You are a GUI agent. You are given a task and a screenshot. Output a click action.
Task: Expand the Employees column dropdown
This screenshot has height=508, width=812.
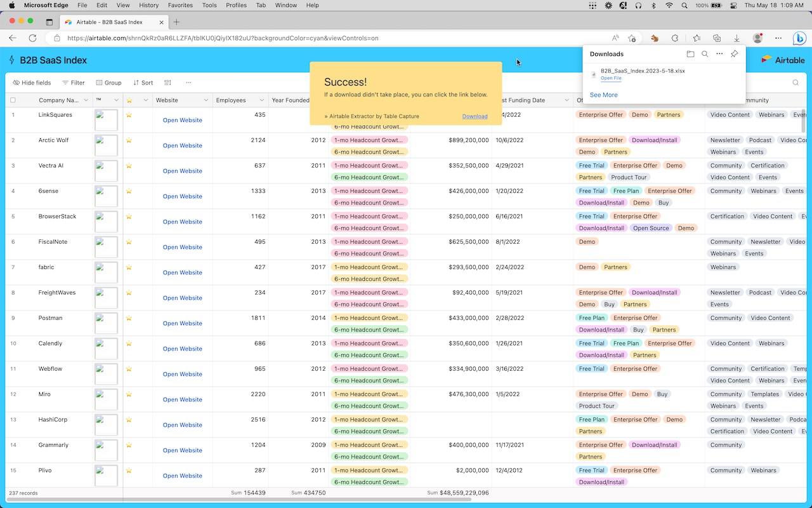coord(262,100)
